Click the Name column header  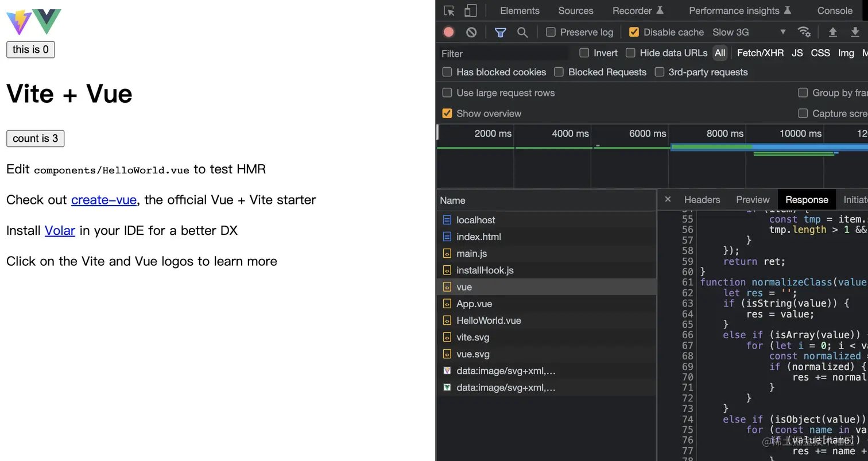(547, 200)
